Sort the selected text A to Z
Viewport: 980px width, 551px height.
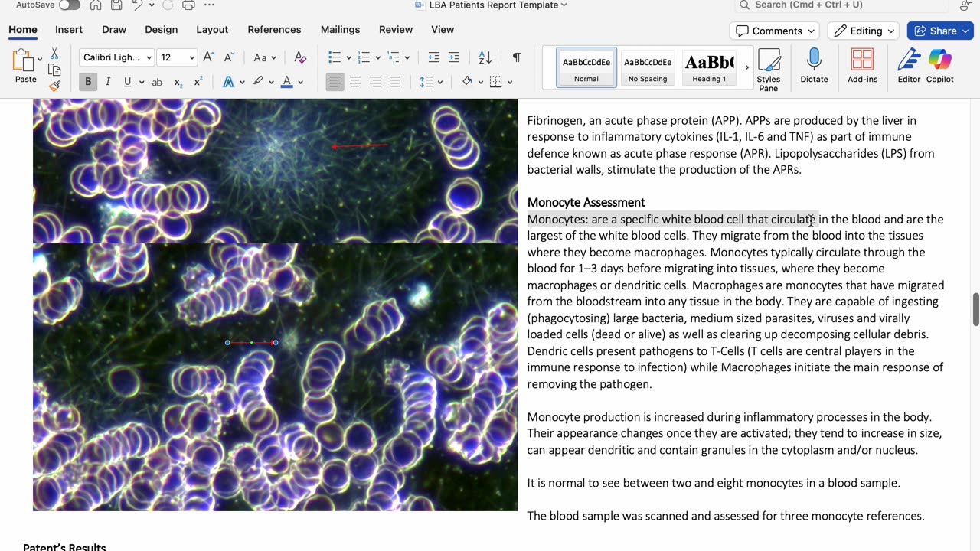pos(485,57)
